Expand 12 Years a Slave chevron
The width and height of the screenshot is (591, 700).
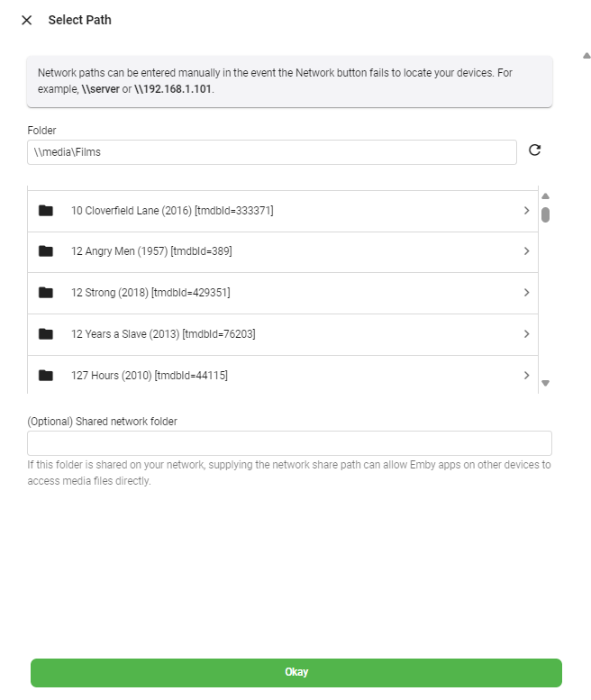pyautogui.click(x=526, y=334)
